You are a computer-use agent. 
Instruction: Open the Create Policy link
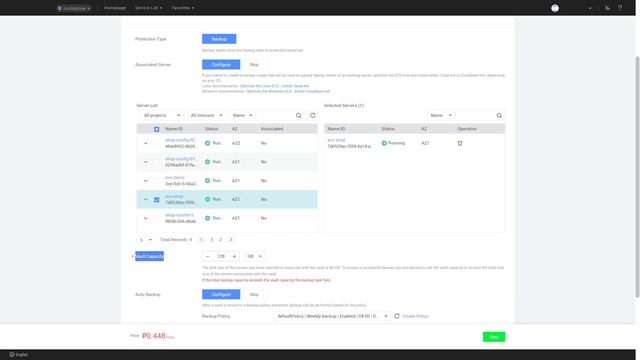[x=415, y=316]
